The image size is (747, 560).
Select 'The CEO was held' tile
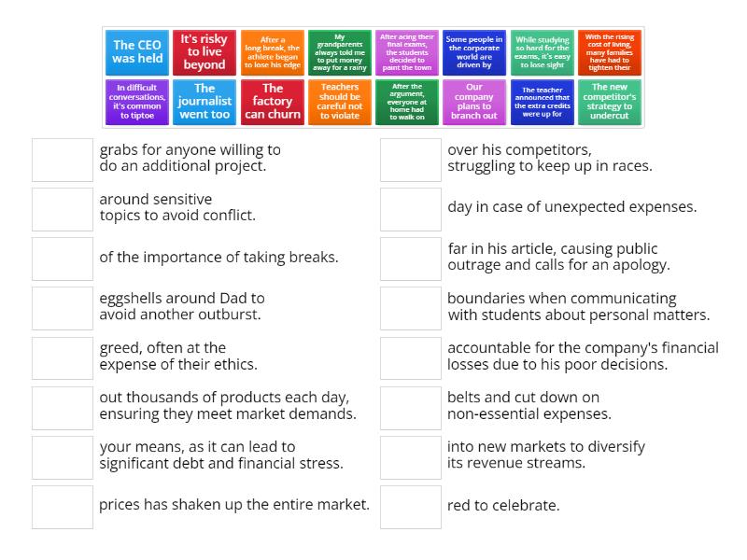click(x=137, y=52)
